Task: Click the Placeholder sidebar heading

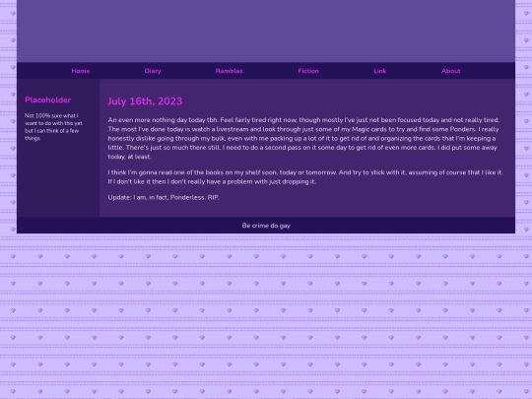Action: [x=48, y=100]
